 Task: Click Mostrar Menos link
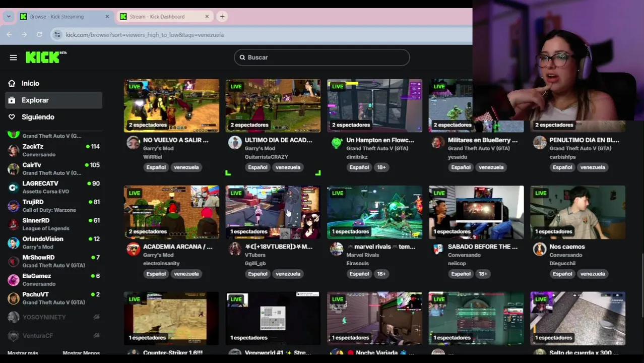(81, 353)
